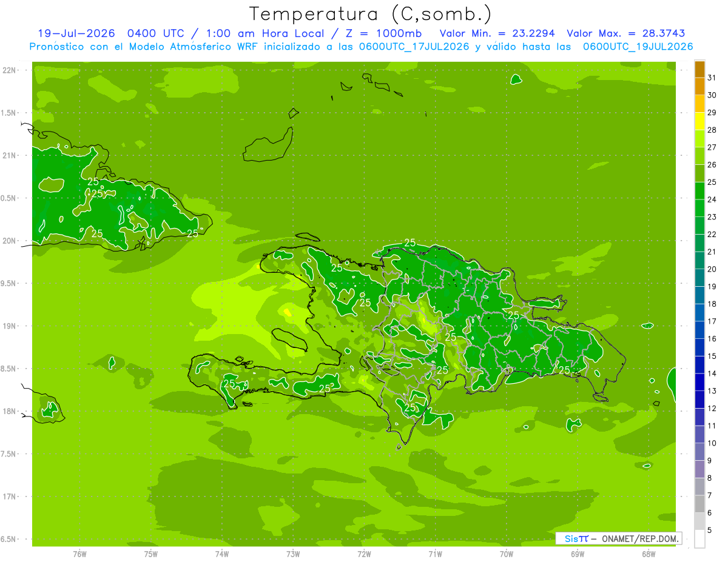Click the "Valor Min. = 23.2294" reading
Screen dimensions: 728x562
point(497,33)
